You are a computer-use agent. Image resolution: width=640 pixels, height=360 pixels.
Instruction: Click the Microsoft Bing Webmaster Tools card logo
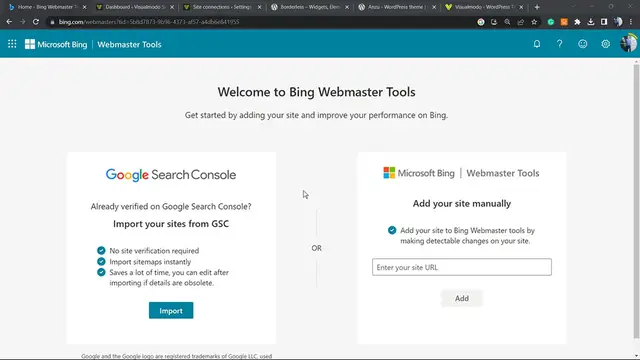point(461,173)
